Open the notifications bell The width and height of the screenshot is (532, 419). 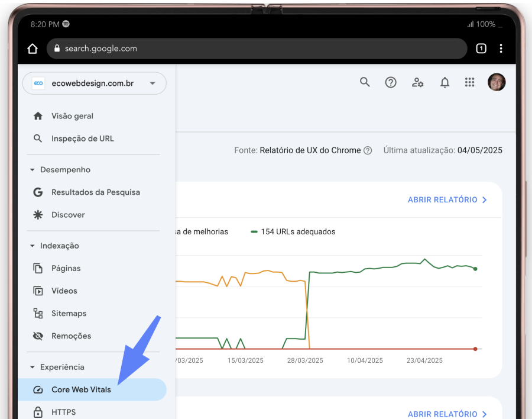pyautogui.click(x=445, y=82)
